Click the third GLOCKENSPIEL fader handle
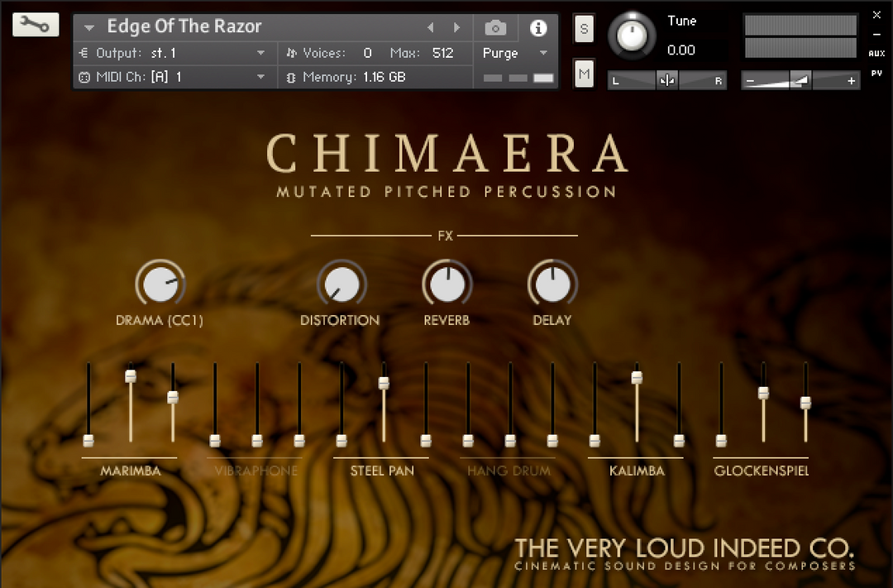 805,403
